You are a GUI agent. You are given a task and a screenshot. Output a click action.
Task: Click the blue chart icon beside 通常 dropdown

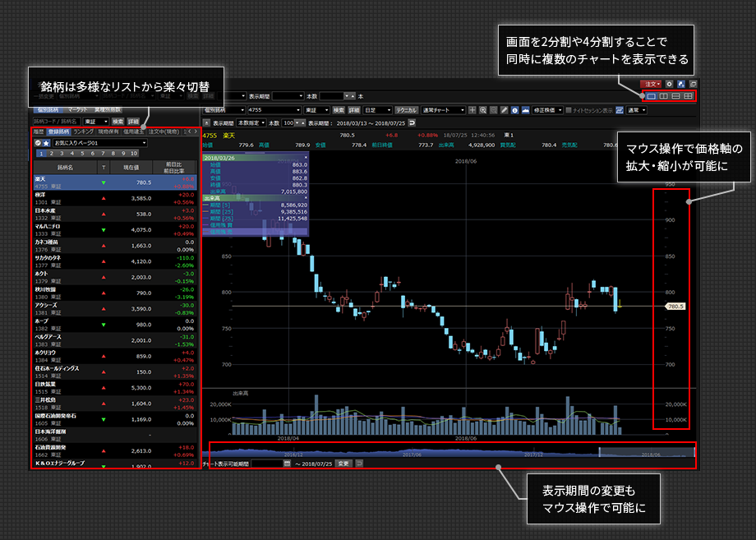click(620, 110)
